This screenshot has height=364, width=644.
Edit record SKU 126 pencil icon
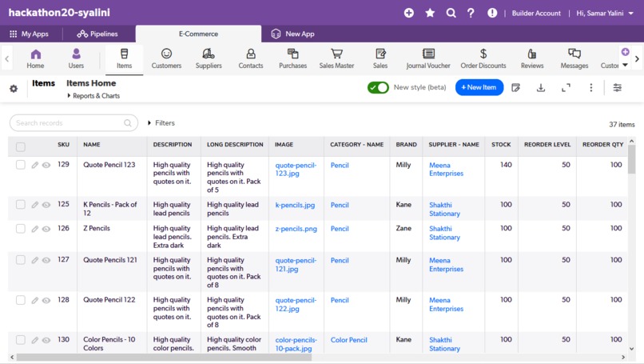click(35, 229)
